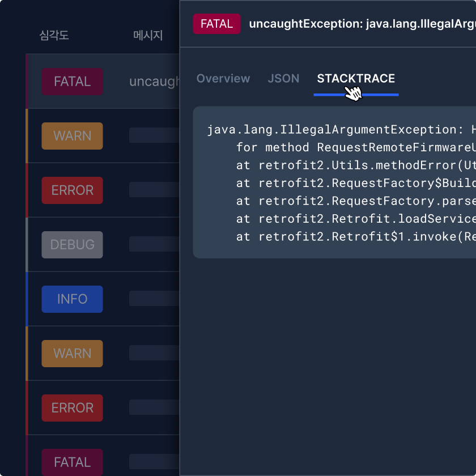The width and height of the screenshot is (476, 476).
Task: Click the FATAL badge in detail panel header
Action: coord(216,24)
